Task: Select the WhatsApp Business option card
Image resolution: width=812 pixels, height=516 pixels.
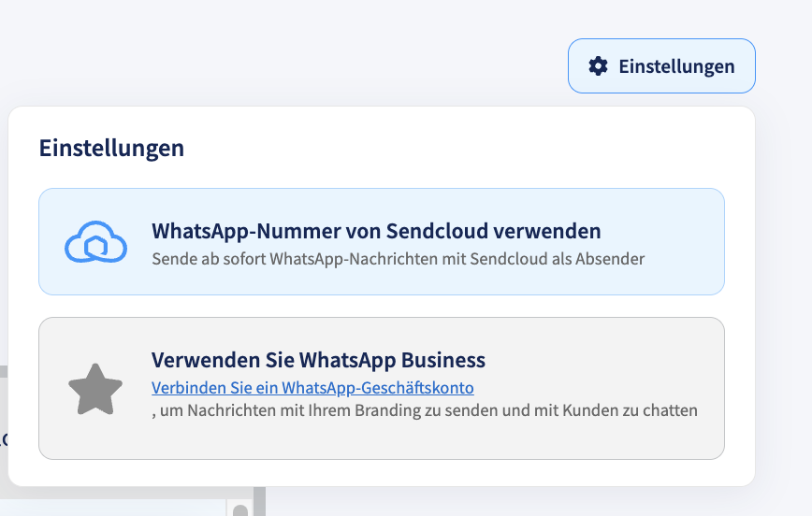Action: click(381, 388)
